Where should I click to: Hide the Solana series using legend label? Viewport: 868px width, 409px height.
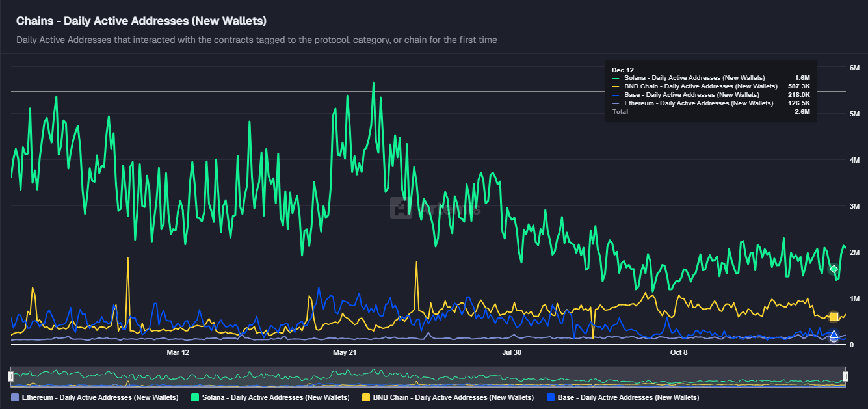(277, 397)
